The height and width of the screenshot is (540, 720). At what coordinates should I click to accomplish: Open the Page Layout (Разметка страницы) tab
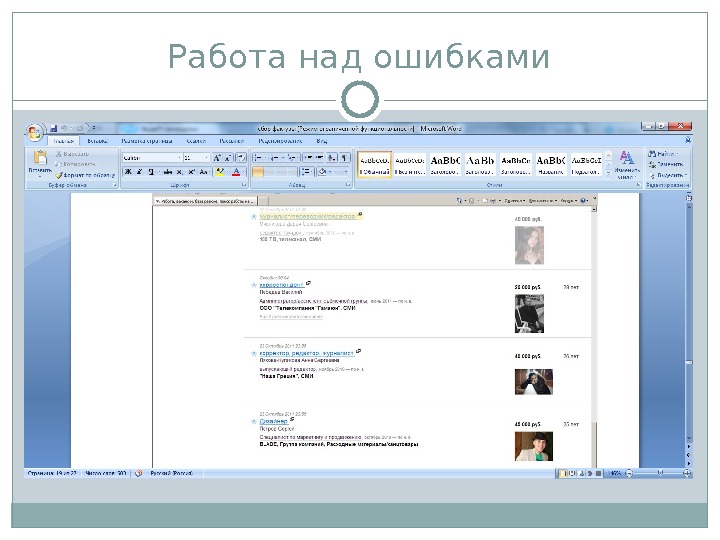coord(146,141)
